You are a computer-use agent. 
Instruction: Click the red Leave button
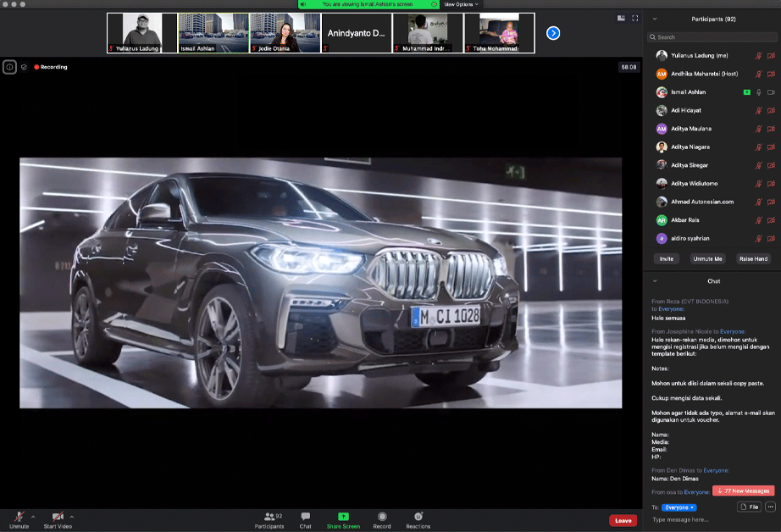(x=623, y=520)
